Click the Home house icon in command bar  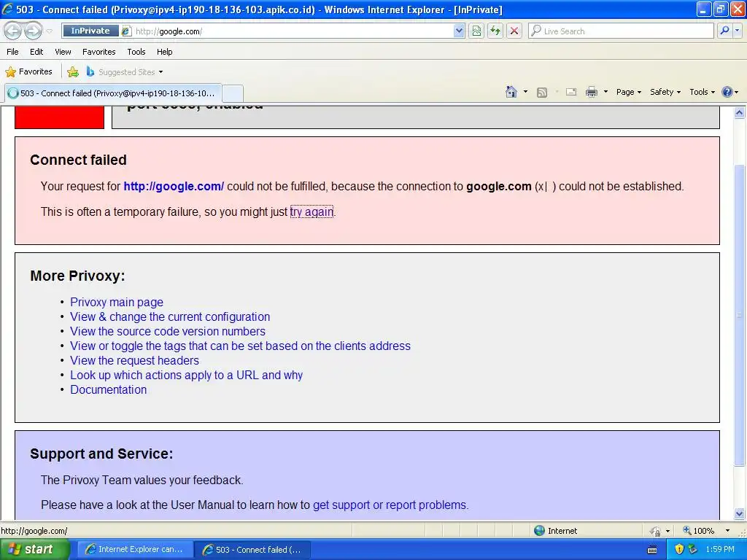point(511,92)
